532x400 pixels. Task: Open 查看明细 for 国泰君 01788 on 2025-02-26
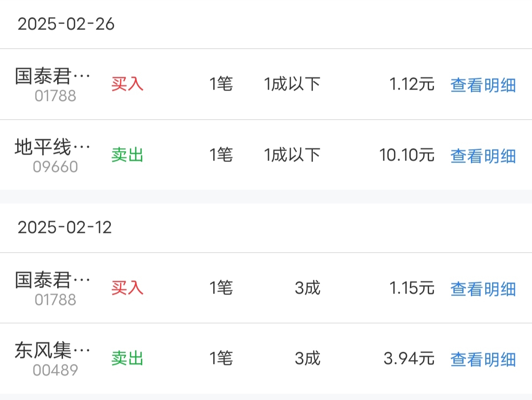click(483, 85)
